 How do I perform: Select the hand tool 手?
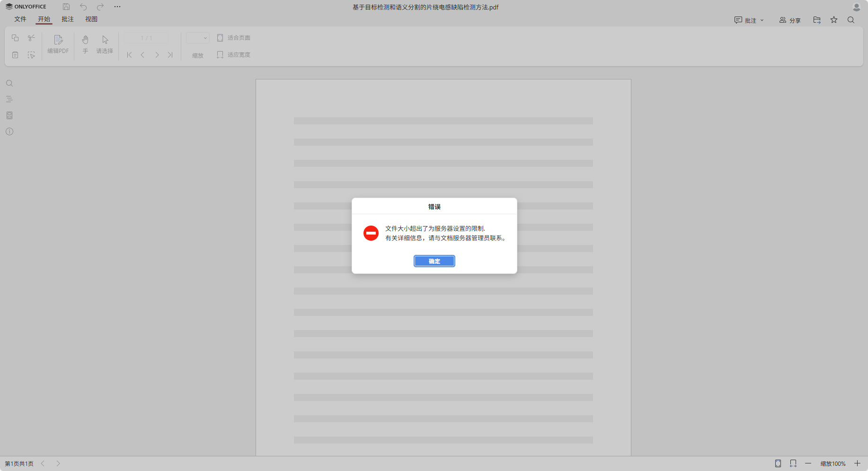85,44
